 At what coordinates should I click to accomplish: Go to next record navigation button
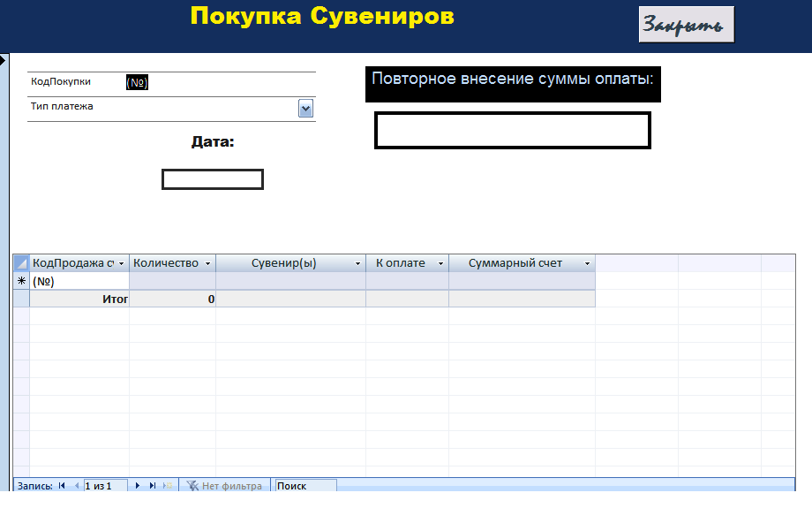pos(137,486)
